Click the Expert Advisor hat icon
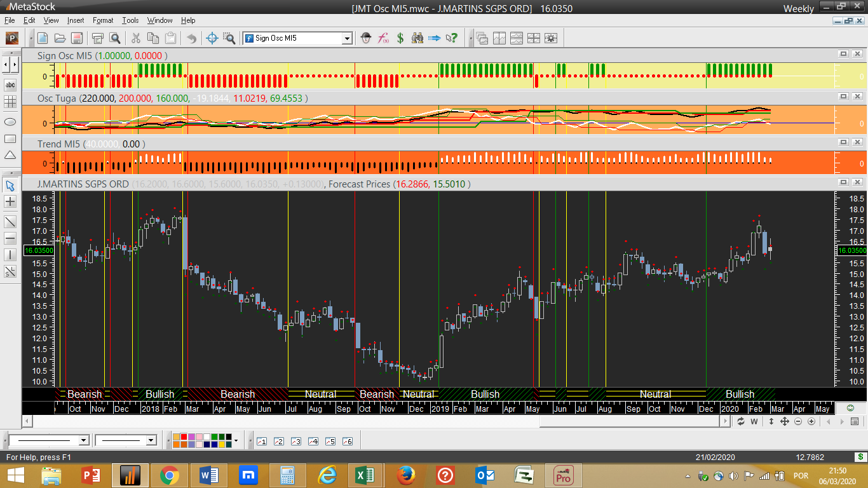The image size is (868, 488). click(x=366, y=38)
